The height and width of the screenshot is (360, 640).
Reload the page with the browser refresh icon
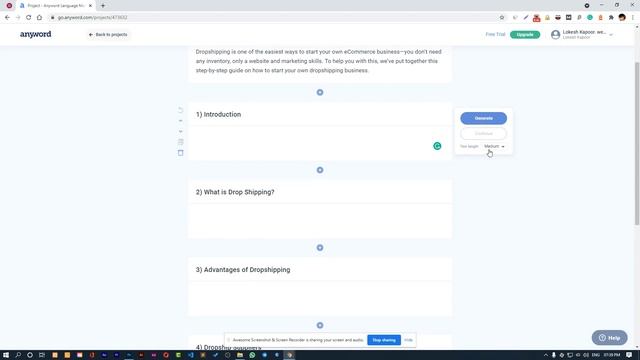pyautogui.click(x=29, y=18)
